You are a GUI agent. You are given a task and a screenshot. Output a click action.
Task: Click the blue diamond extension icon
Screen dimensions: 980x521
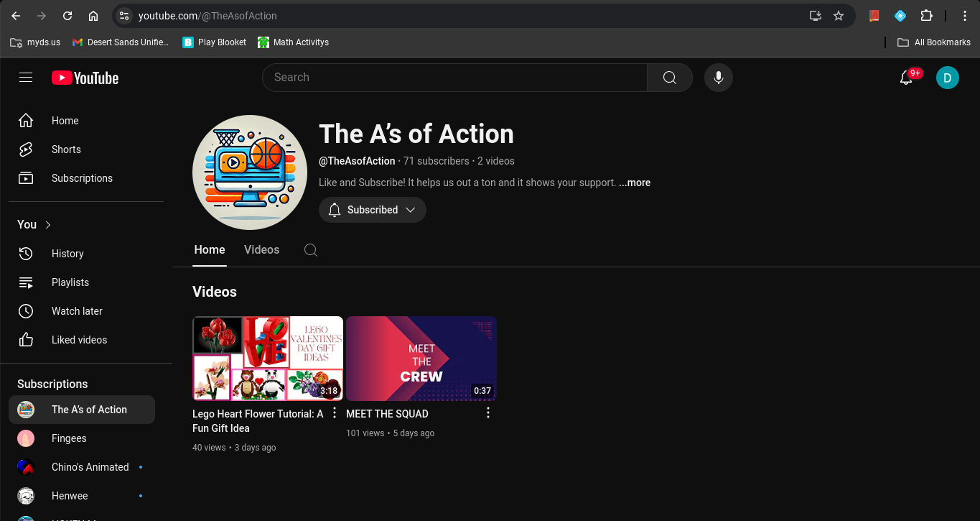[900, 16]
